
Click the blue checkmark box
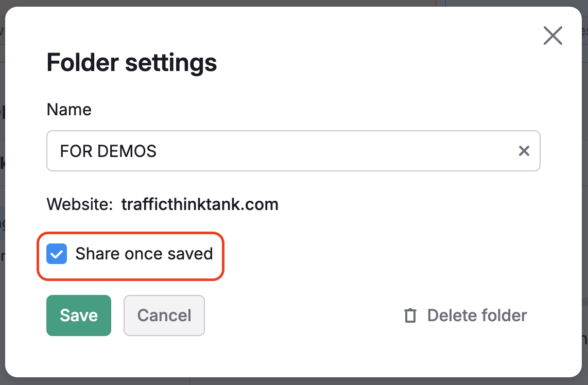tap(57, 254)
